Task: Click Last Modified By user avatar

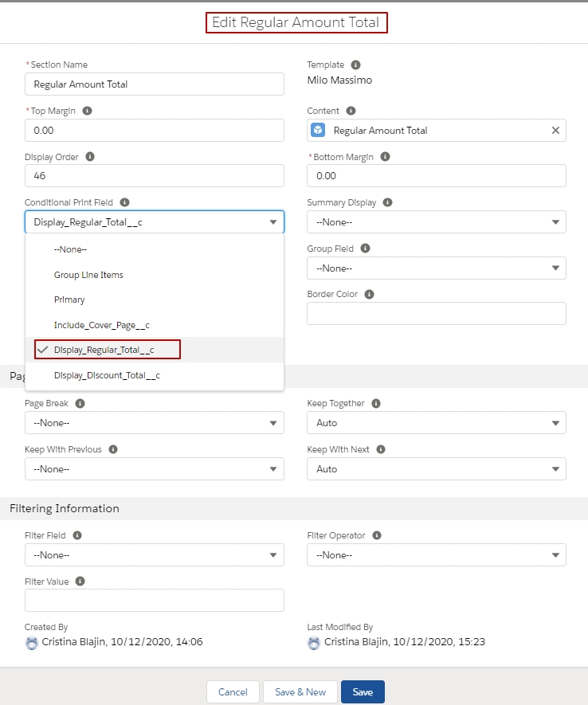Action: (314, 643)
